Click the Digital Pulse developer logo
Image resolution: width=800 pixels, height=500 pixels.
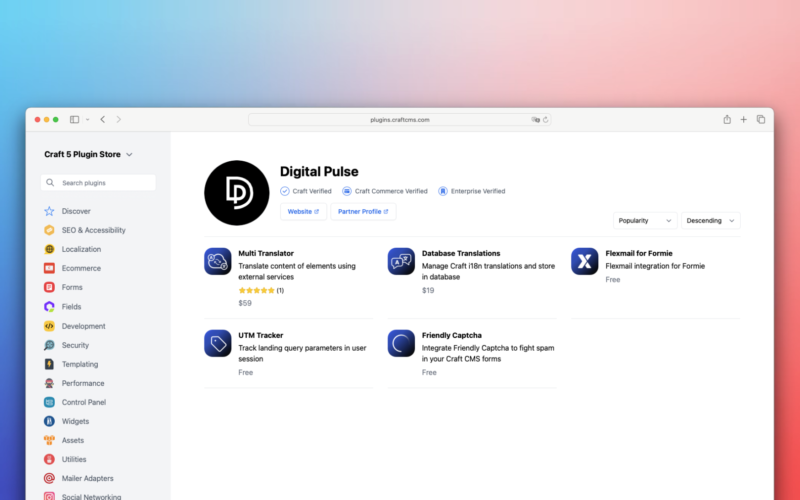point(237,193)
